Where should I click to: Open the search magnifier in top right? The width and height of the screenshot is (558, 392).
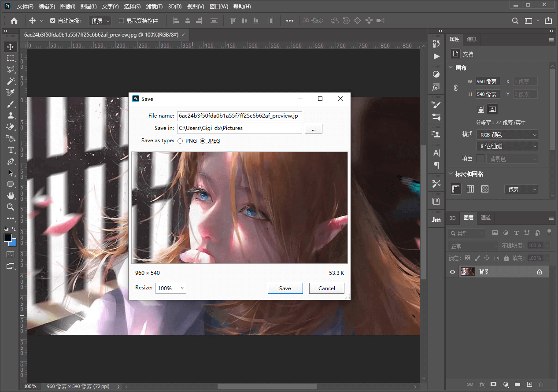click(x=515, y=21)
